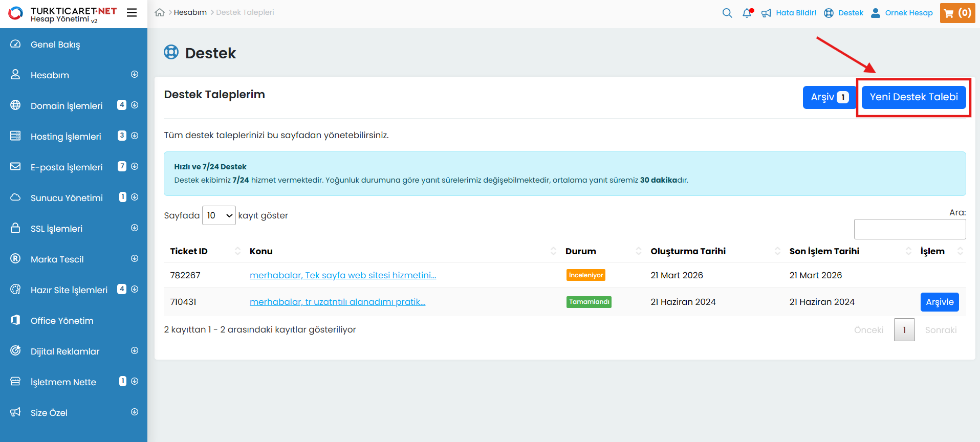Click the Office Yönetim sidebar icon
This screenshot has height=442, width=980.
tap(15, 320)
